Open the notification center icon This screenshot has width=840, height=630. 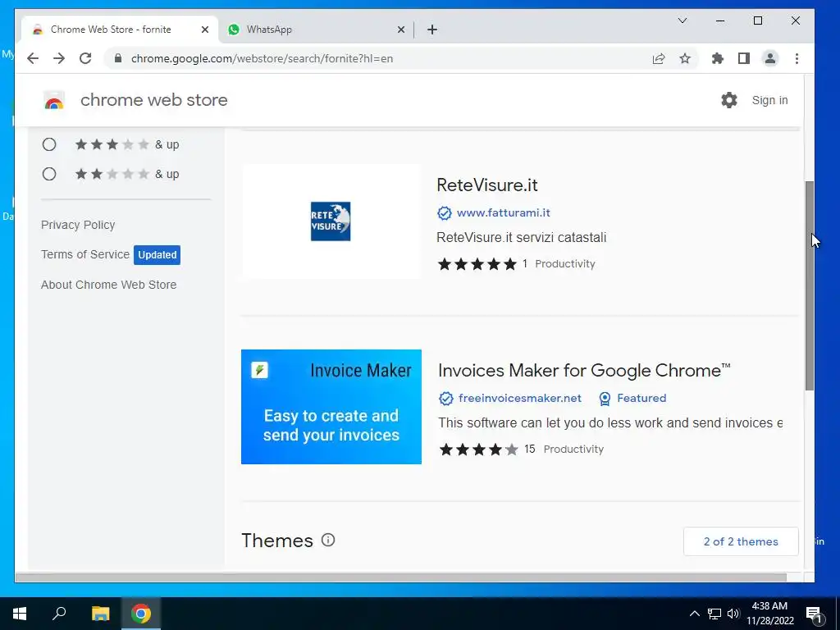click(814, 614)
